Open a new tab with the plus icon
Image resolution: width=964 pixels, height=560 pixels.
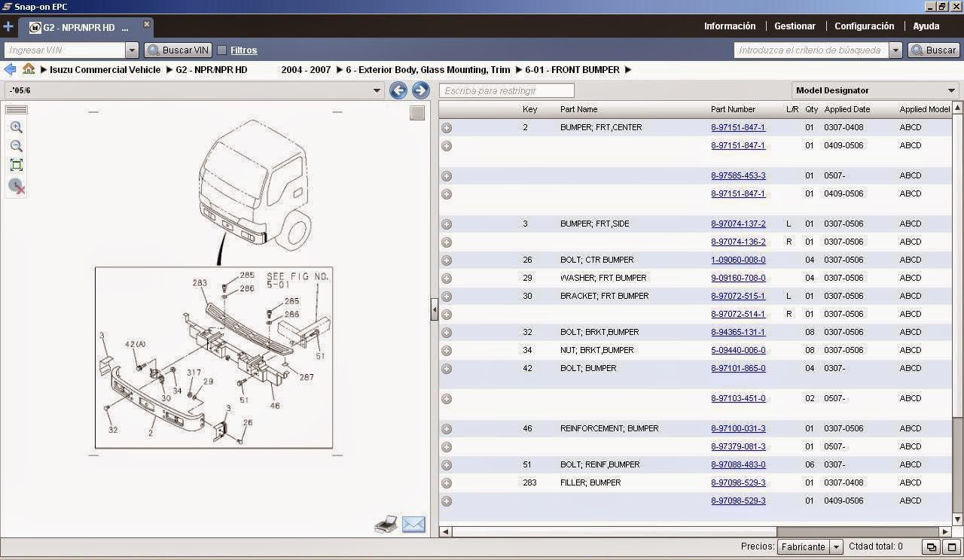click(8, 27)
